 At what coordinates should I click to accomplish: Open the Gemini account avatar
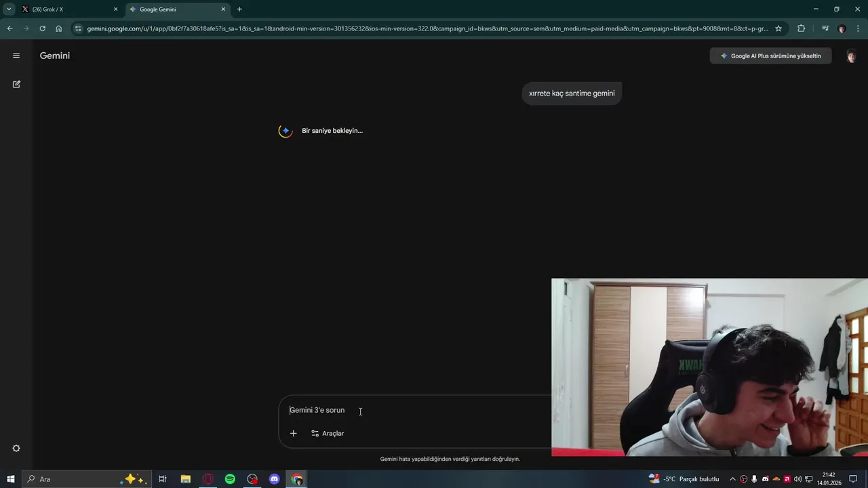851,56
